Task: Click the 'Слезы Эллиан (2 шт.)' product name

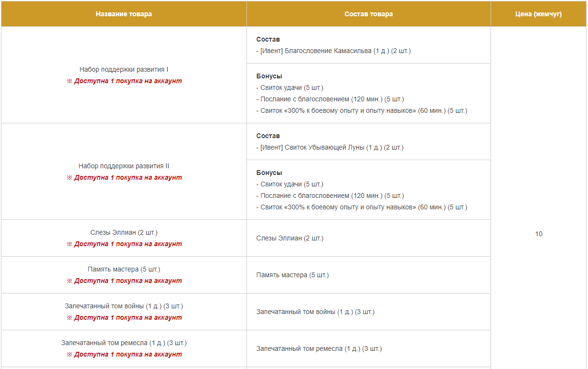Action: tap(124, 232)
